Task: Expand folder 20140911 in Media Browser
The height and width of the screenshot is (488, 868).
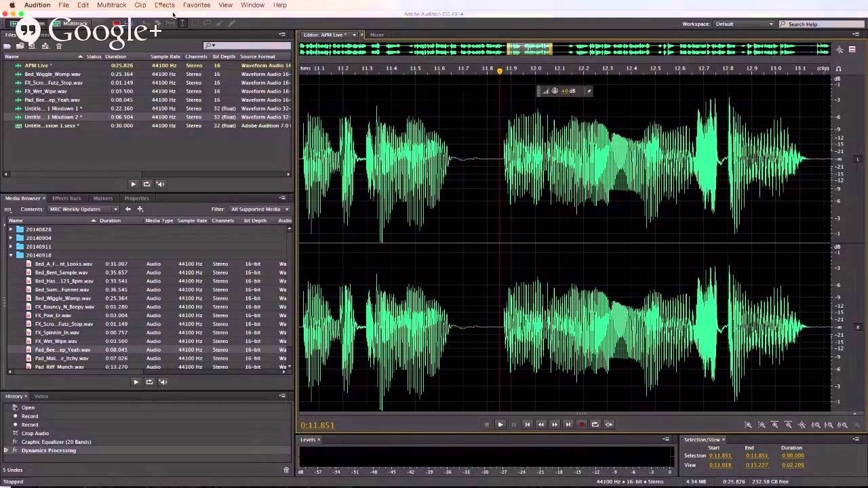Action: [x=11, y=247]
